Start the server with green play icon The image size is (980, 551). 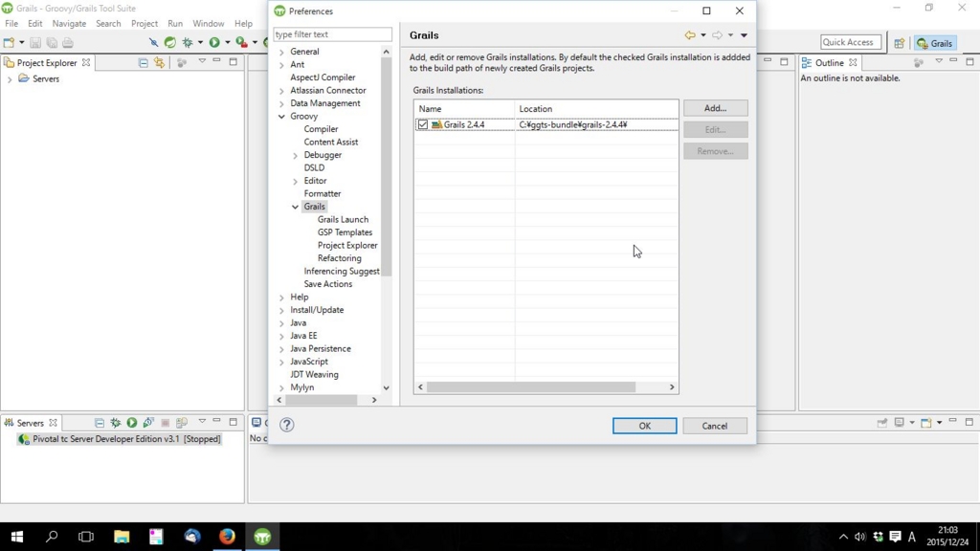(x=132, y=423)
